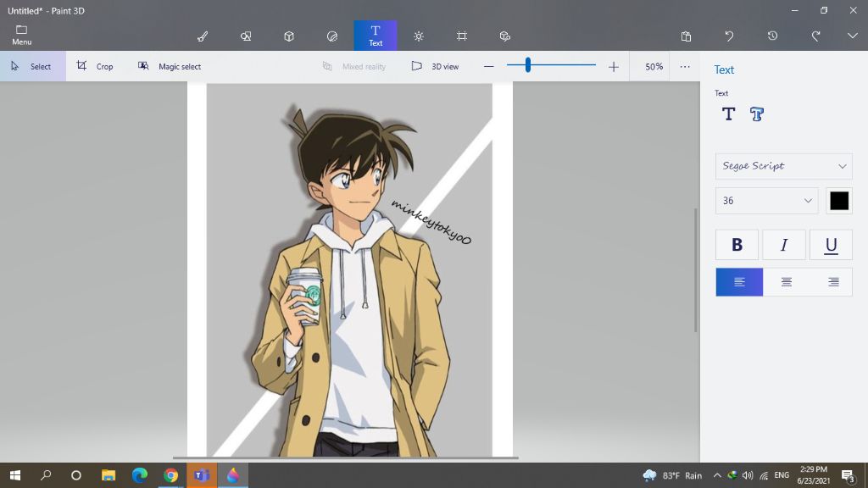Zoom out with minus button
Image resolution: width=868 pixels, height=488 pixels.
488,66
